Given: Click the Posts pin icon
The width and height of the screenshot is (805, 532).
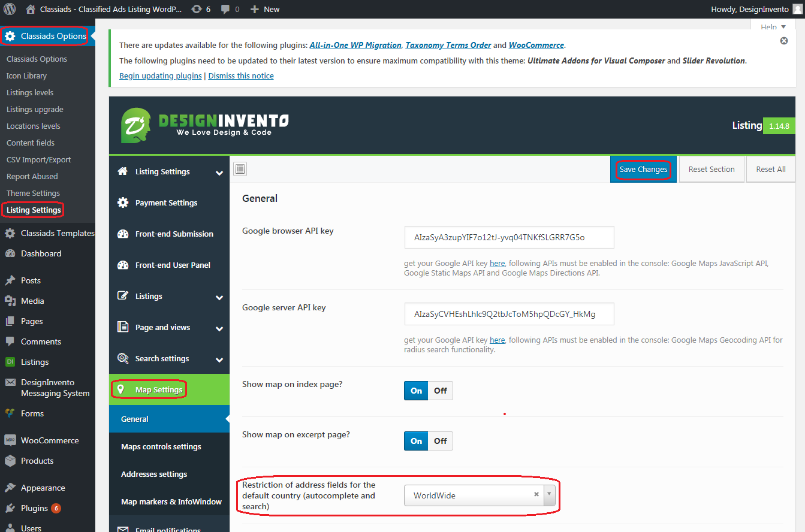Looking at the screenshot, I should point(10,280).
